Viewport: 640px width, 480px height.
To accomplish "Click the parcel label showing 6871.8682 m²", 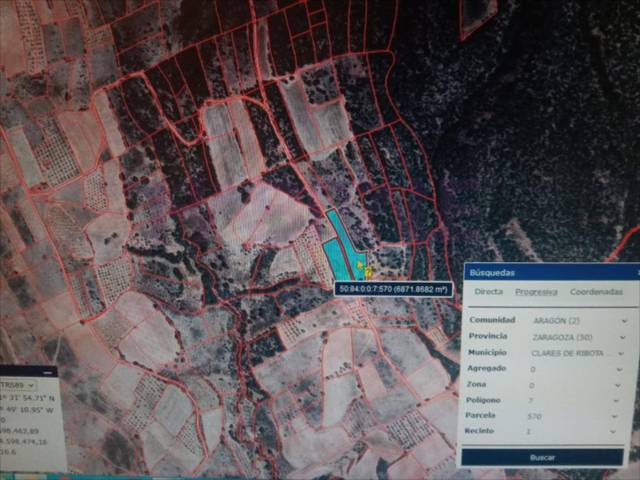I will click(393, 289).
